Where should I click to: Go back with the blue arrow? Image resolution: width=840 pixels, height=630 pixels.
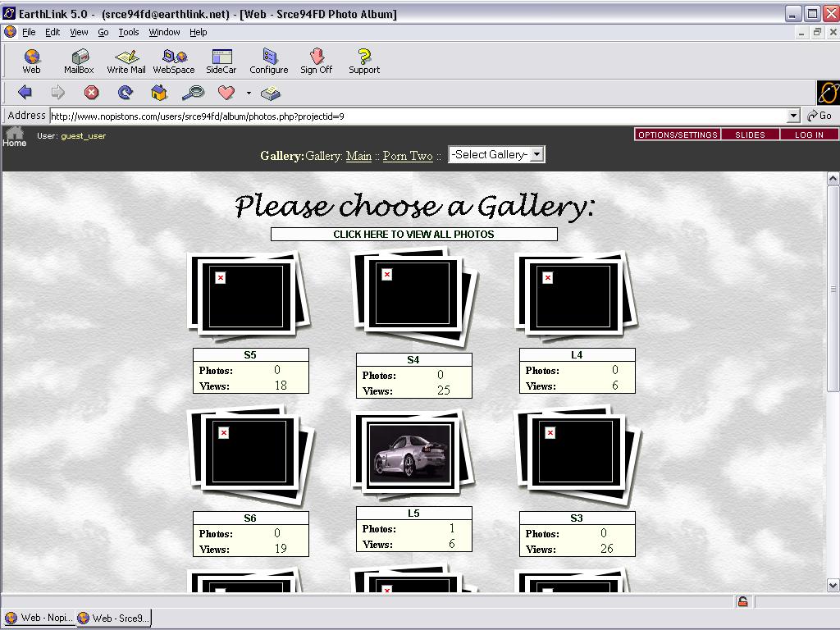(x=25, y=93)
